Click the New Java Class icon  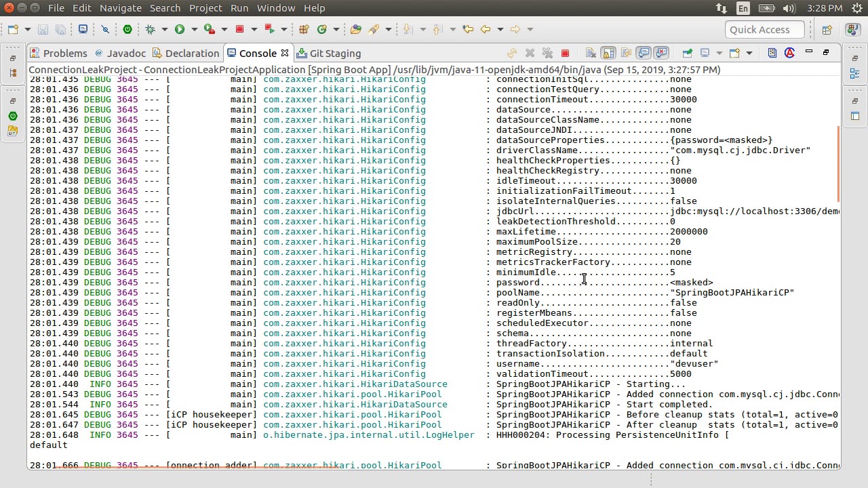(322, 29)
